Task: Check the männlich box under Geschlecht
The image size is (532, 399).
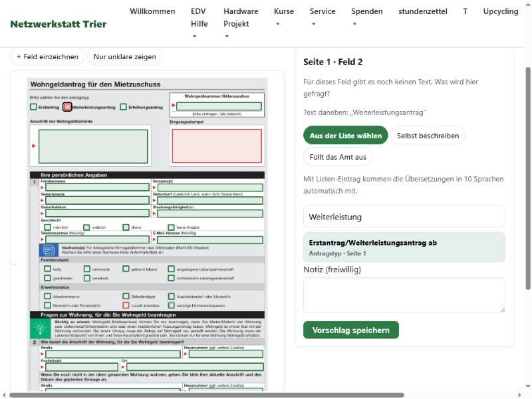Action: 47,227
